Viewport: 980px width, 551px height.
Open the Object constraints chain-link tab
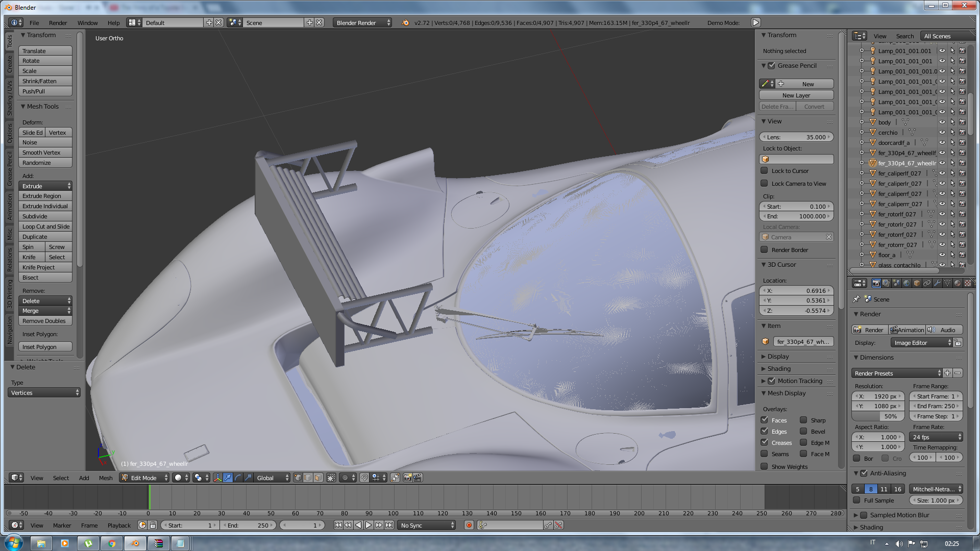pos(927,283)
